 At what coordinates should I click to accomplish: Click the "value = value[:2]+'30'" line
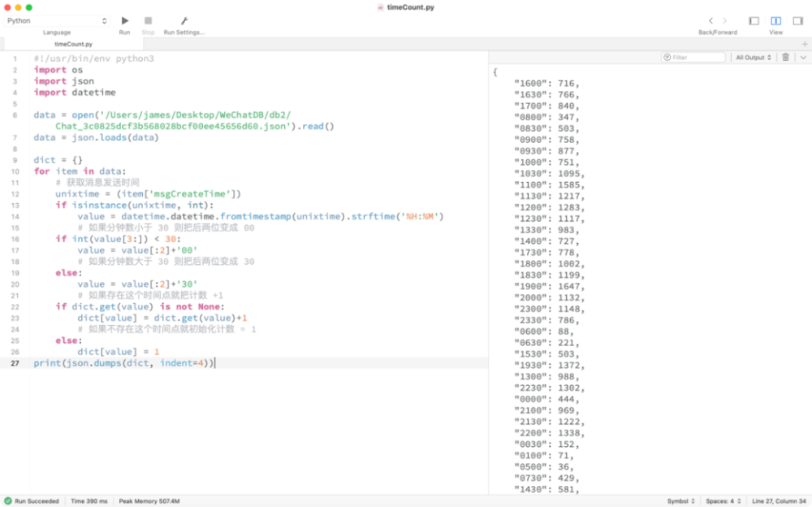(x=137, y=284)
